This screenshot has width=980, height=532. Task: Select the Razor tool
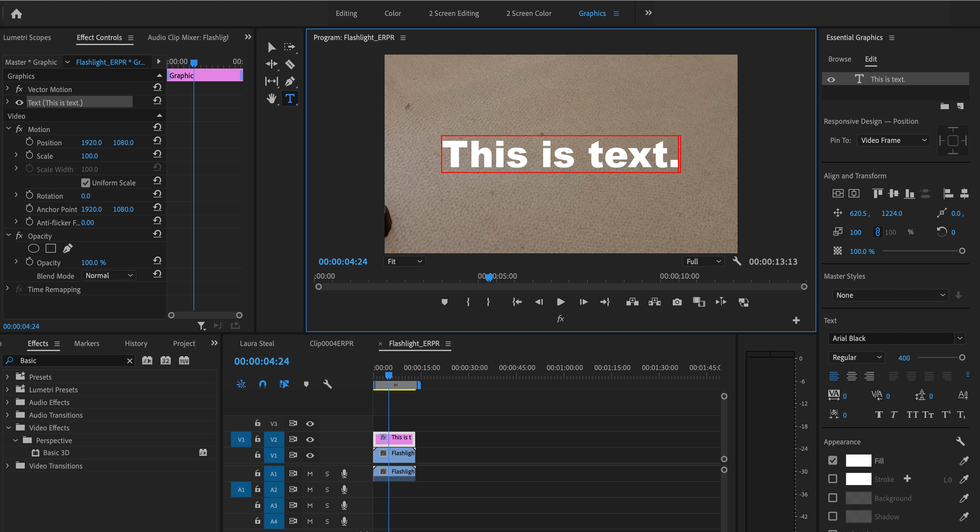(x=290, y=64)
